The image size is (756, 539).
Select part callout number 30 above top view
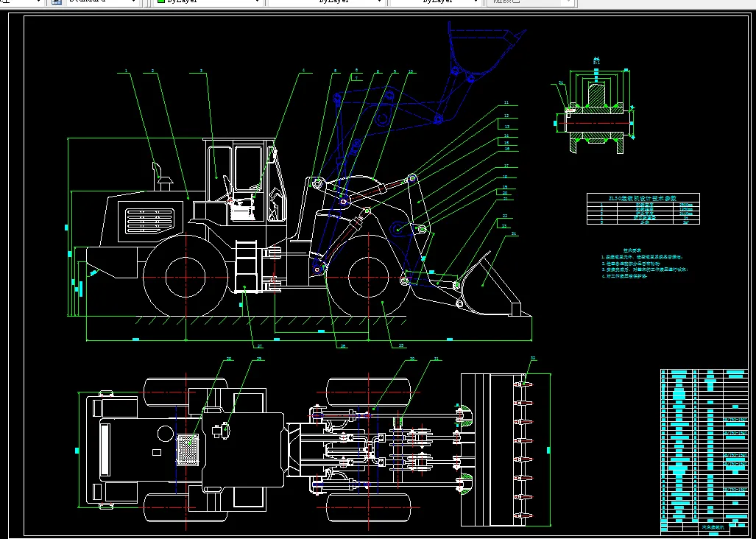411,358
